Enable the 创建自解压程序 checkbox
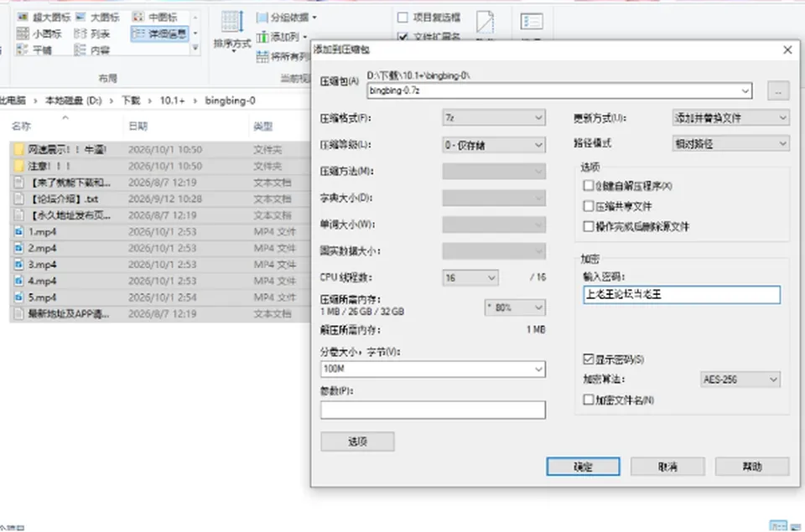The height and width of the screenshot is (532, 805). (x=589, y=186)
